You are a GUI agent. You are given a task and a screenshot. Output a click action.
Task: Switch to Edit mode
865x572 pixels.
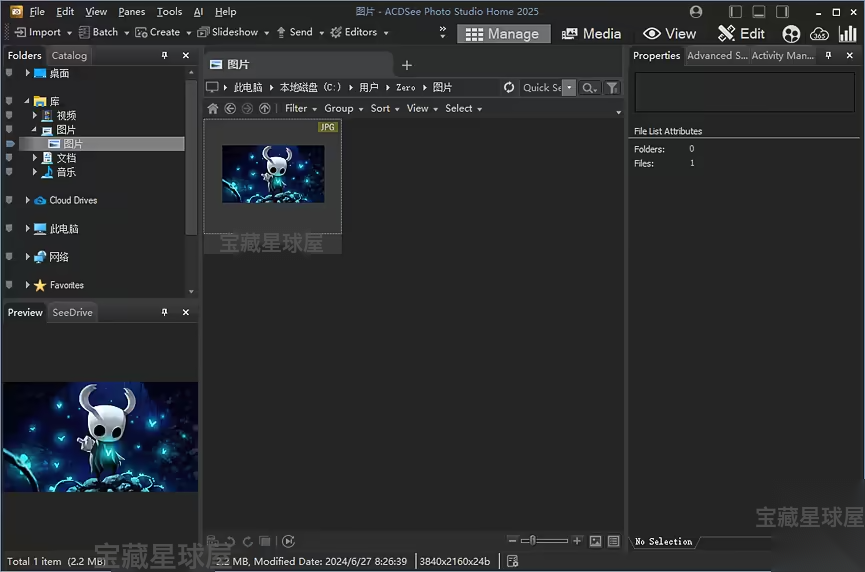pyautogui.click(x=741, y=34)
